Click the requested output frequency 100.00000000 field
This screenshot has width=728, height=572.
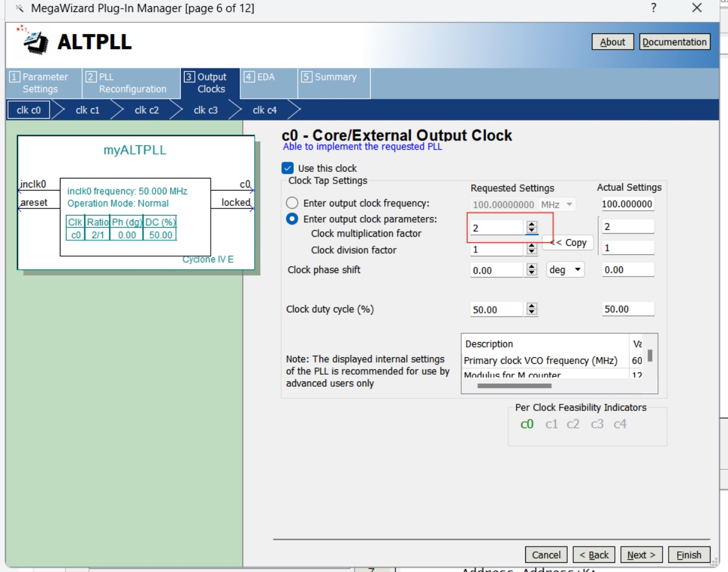click(504, 205)
